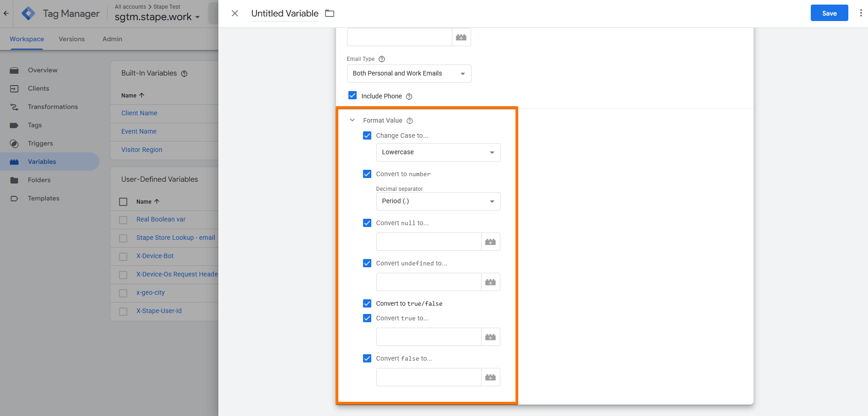Viewport: 868px width, 416px height.
Task: Click the Save button
Action: pos(830,13)
